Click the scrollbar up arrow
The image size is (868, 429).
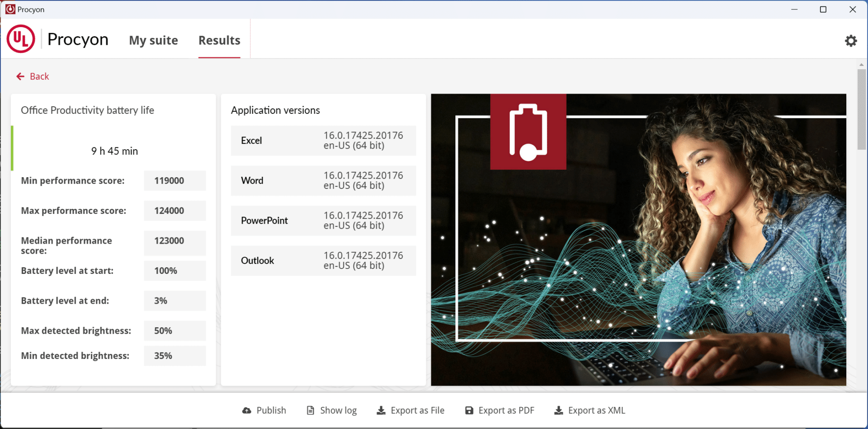coord(862,65)
